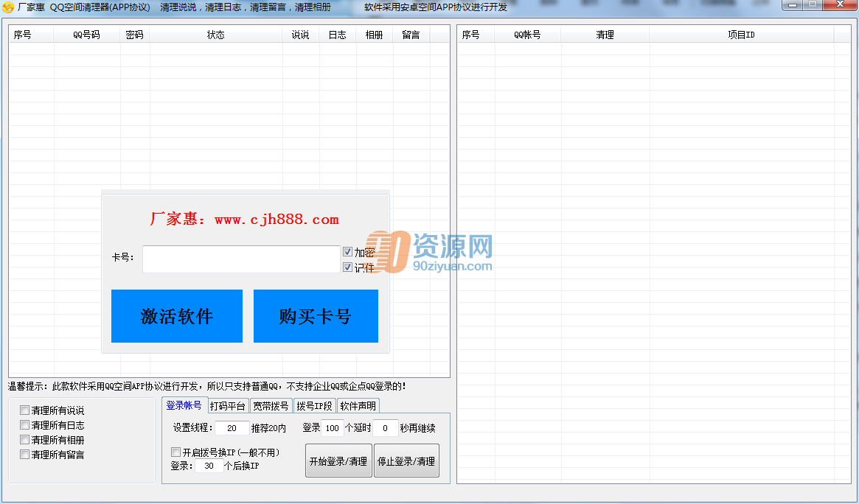Click the 说说 column header
Viewport: 859px width, 504px height.
pyautogui.click(x=300, y=35)
